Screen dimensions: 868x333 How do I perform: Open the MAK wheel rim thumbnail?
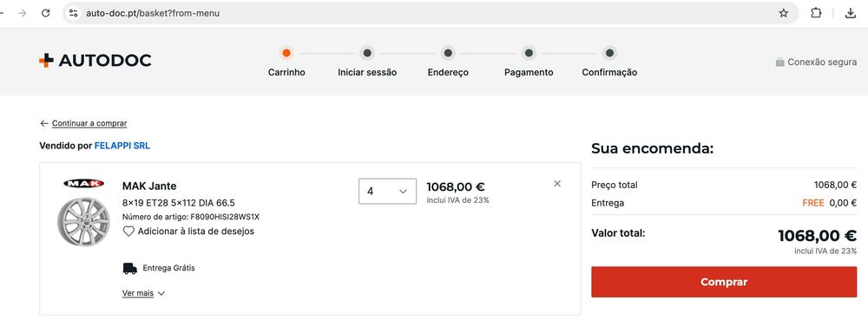click(83, 222)
